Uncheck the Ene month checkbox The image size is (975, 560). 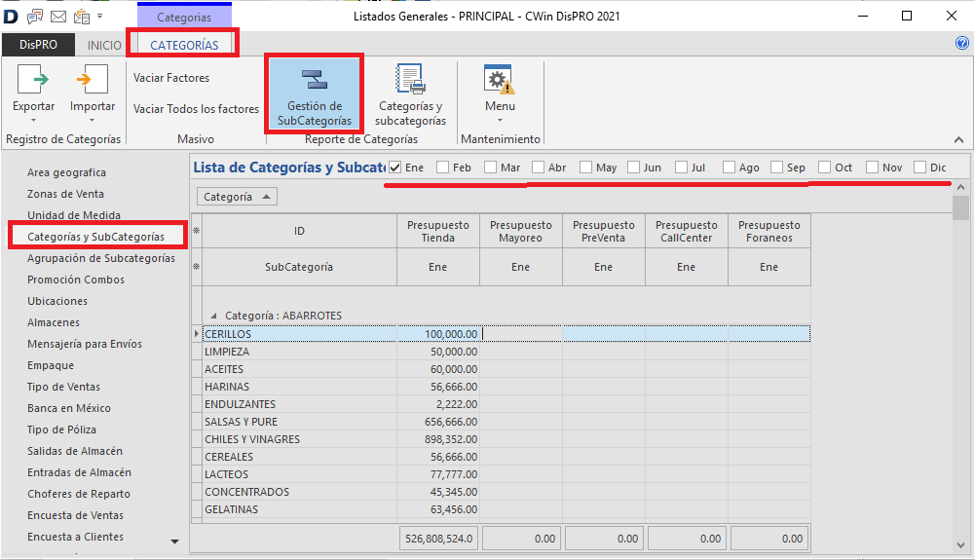pos(394,168)
